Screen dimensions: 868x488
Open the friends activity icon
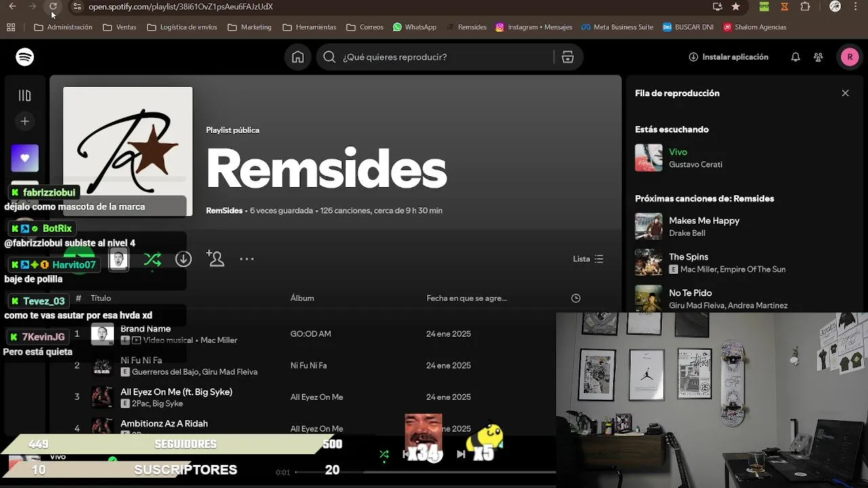(818, 57)
